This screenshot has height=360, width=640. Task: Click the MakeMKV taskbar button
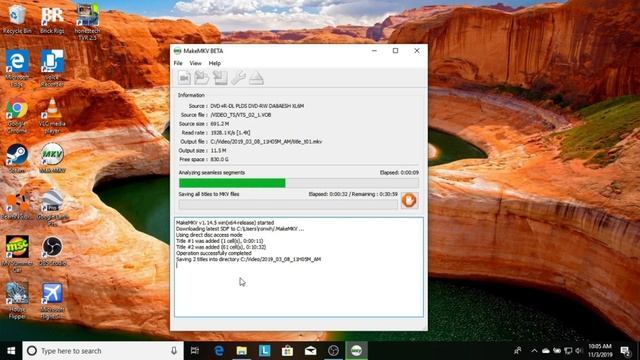[x=356, y=351]
